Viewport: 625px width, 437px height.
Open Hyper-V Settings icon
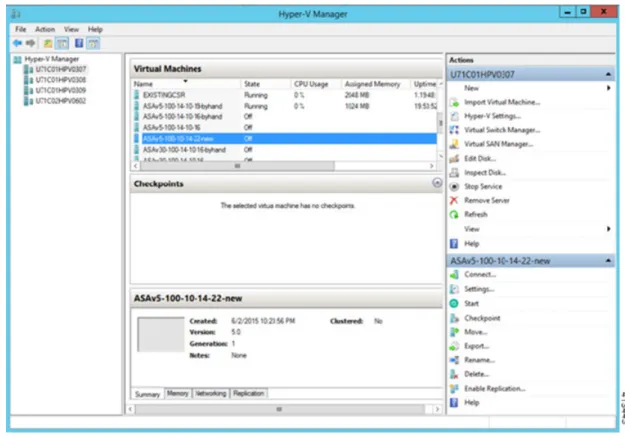pos(454,116)
